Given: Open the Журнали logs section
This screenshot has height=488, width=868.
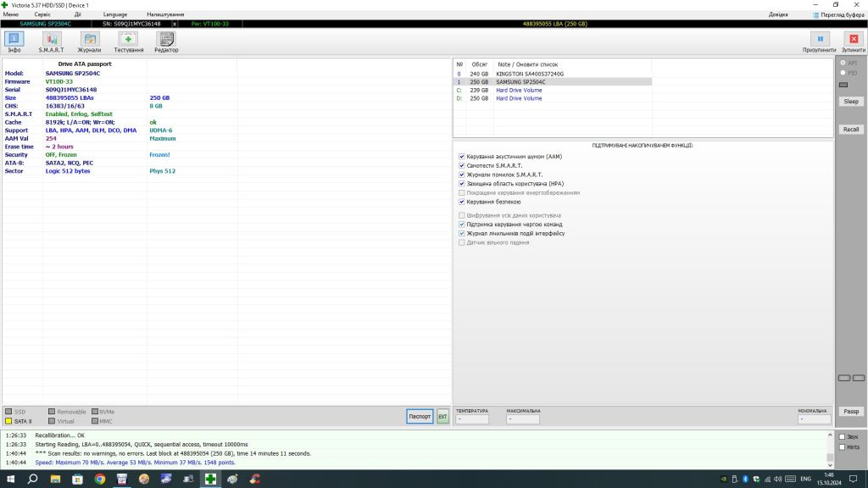Looking at the screenshot, I should tap(89, 42).
